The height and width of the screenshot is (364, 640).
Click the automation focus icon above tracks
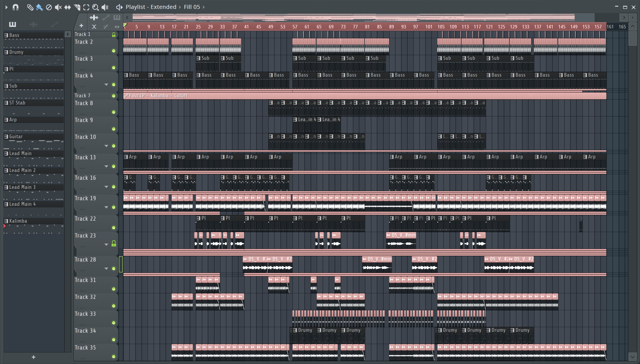[106, 18]
